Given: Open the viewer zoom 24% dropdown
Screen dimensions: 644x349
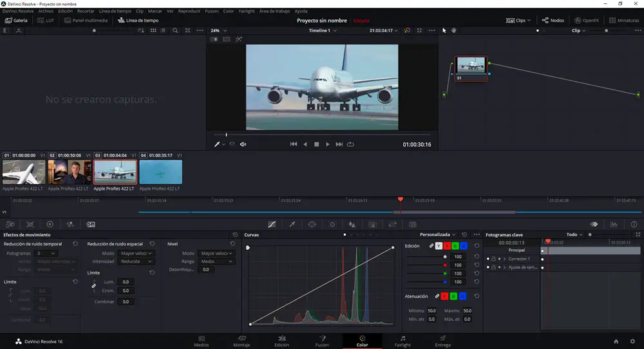Looking at the screenshot, I should (218, 30).
